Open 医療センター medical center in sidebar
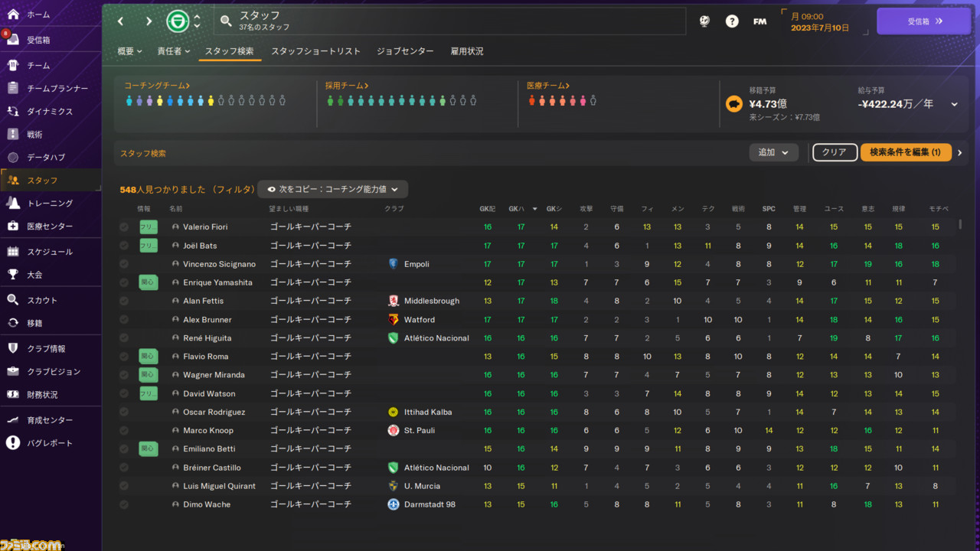This screenshot has height=551, width=980. pyautogui.click(x=50, y=226)
